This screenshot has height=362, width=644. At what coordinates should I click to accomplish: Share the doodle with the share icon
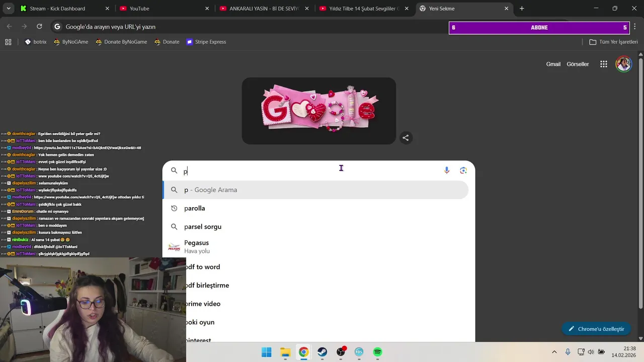click(x=406, y=138)
